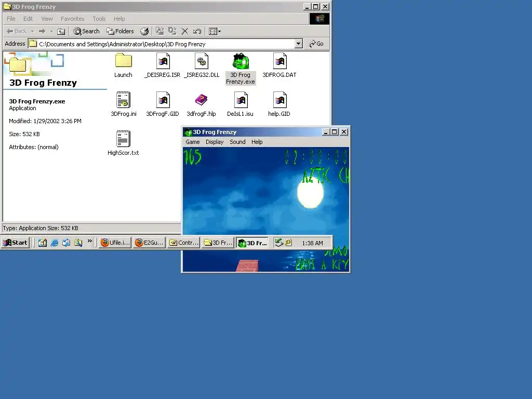Launch Outlook Express from quick launch

[66, 243]
